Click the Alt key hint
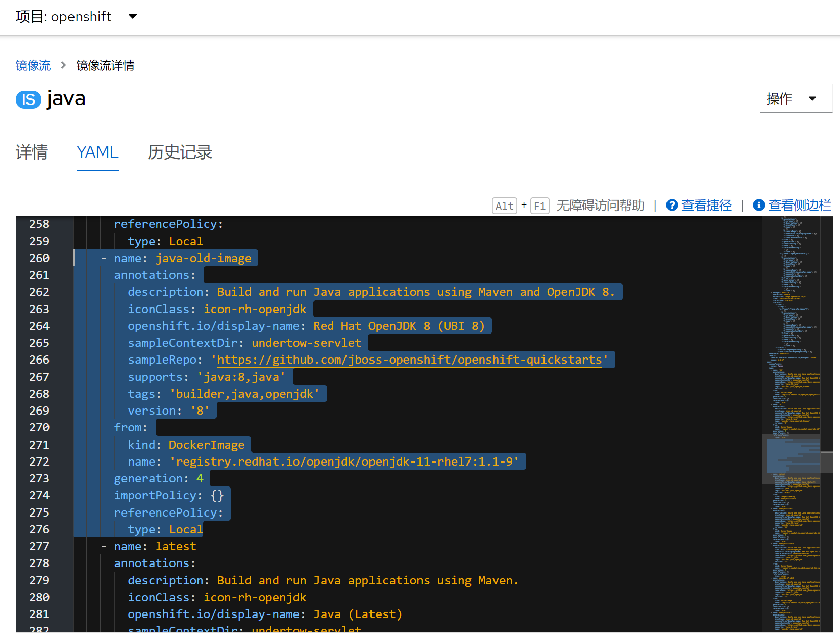The height and width of the screenshot is (641, 840). 505,206
